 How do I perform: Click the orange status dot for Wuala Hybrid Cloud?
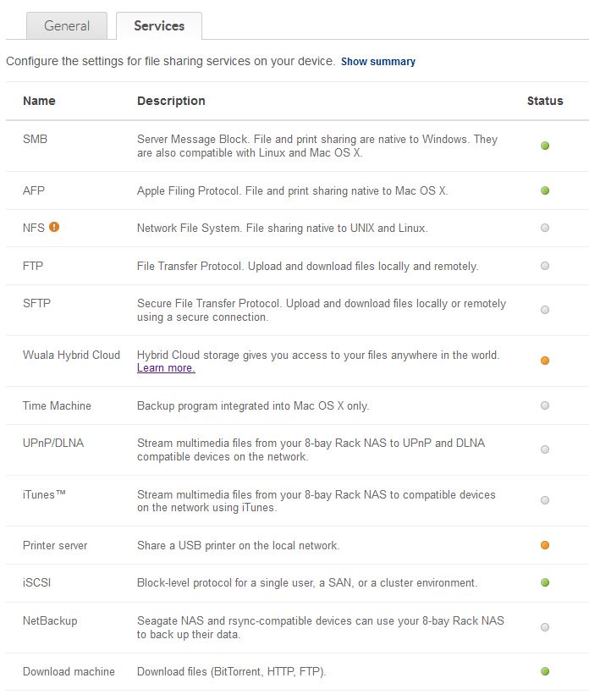pos(544,361)
